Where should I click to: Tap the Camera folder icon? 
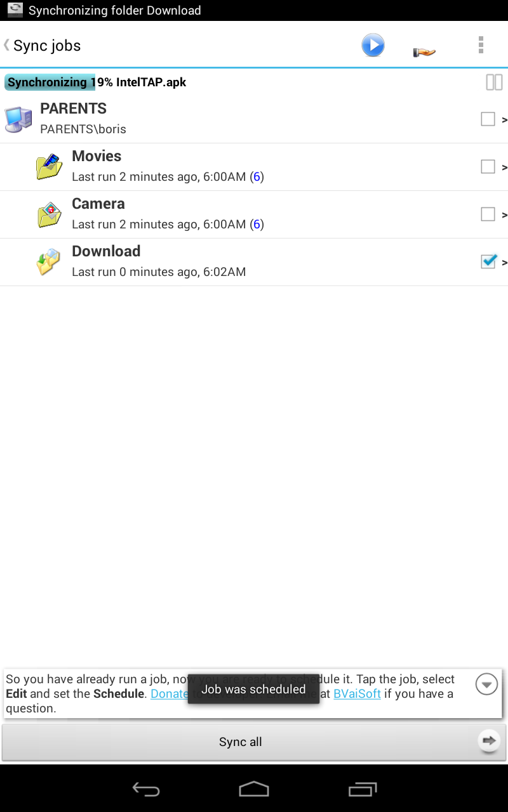(49, 214)
